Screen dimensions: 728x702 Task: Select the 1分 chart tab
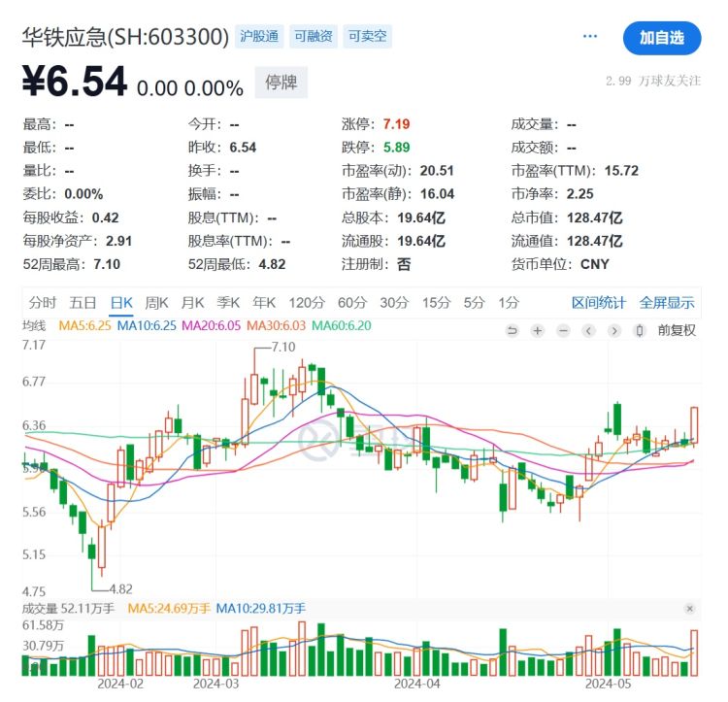click(x=509, y=303)
